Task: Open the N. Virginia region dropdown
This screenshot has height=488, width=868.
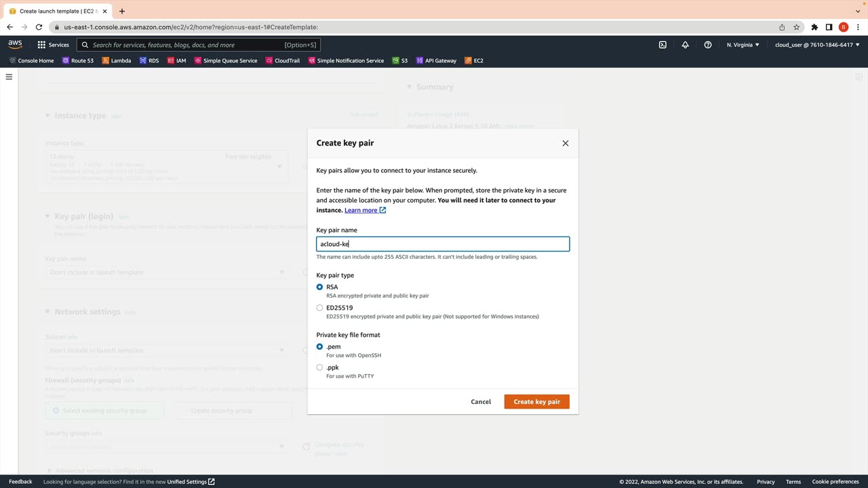Action: [x=743, y=45]
